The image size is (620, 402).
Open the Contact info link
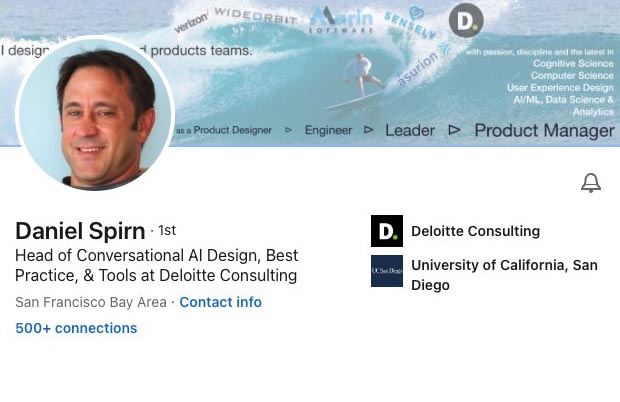tap(220, 302)
